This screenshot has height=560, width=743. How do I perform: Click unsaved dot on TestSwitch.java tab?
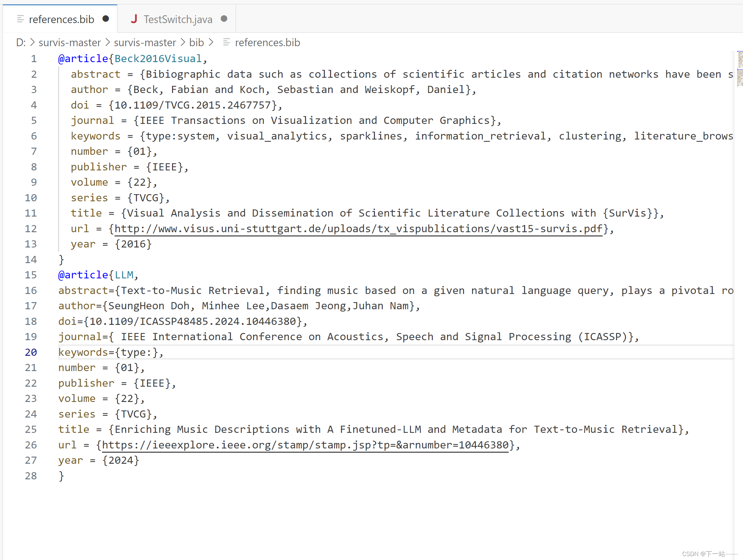224,19
